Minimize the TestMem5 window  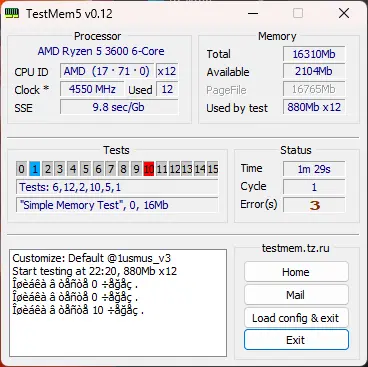pos(253,14)
